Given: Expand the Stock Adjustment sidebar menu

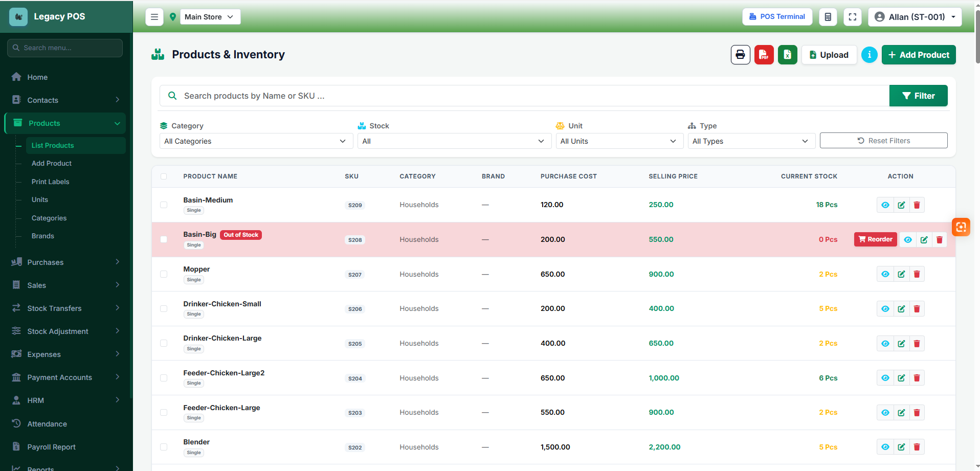Looking at the screenshot, I should tap(65, 331).
